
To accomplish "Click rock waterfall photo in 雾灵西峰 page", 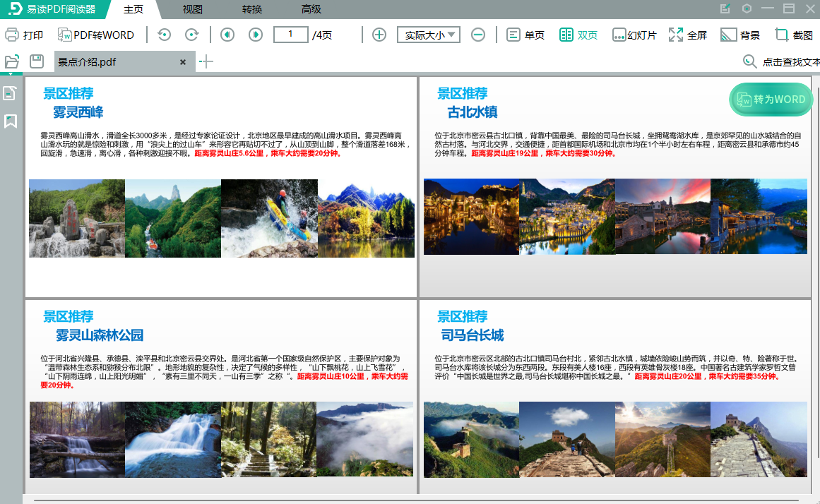I will coord(77,218).
